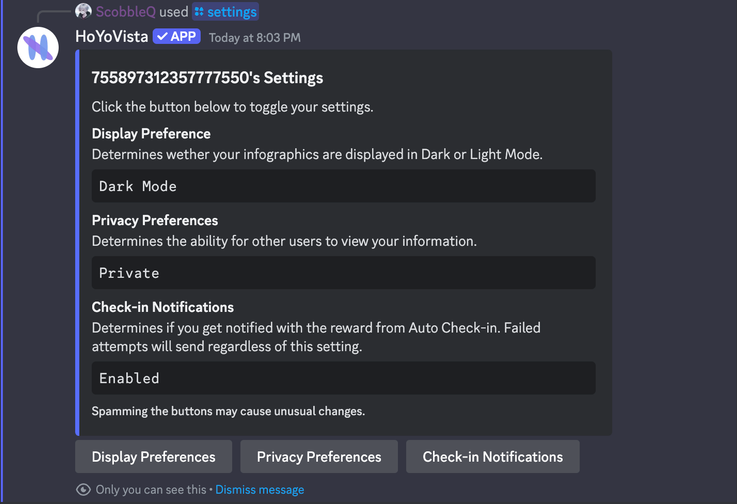
Task: Click the embed title ending in 's Settings
Action: coord(207,78)
